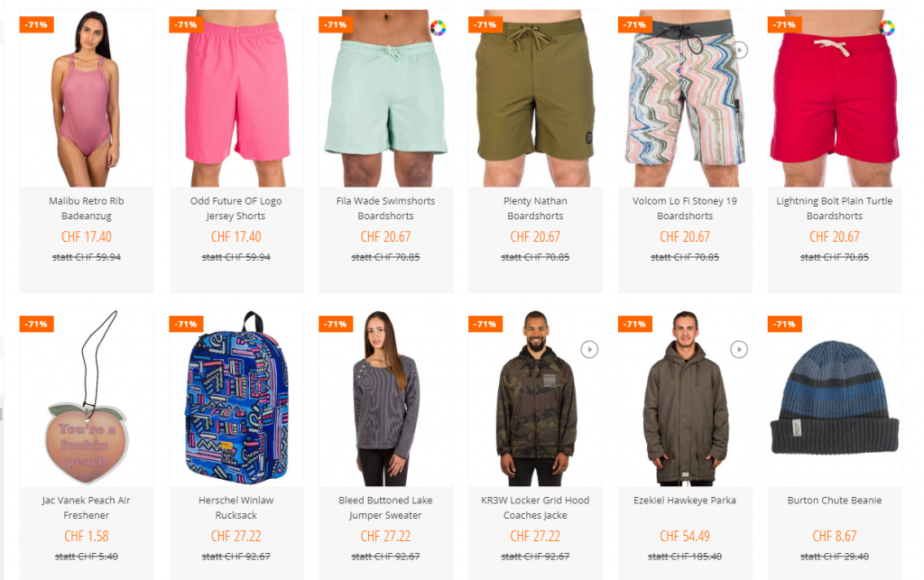Click color wheel icon on Fila Wade Swimshorts
The image size is (924, 580).
point(438,28)
